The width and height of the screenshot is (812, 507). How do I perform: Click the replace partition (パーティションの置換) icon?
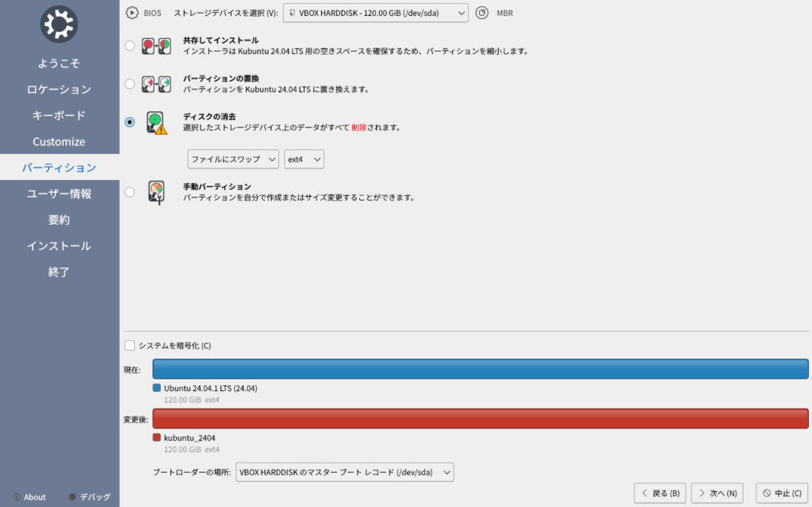[x=155, y=84]
